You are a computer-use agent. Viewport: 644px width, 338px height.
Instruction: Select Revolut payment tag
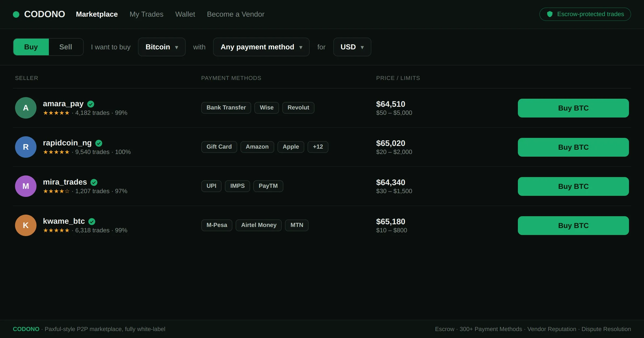(x=298, y=108)
